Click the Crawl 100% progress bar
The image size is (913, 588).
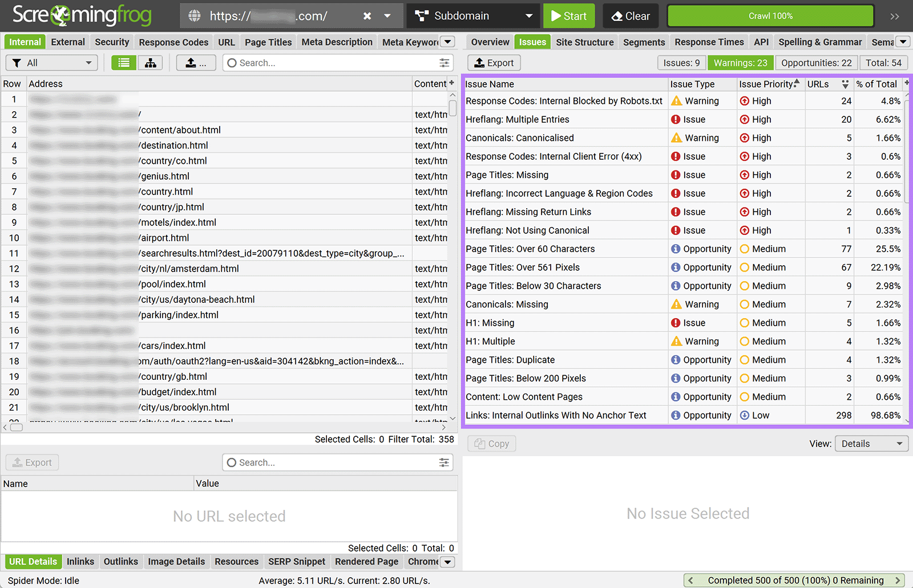[770, 16]
